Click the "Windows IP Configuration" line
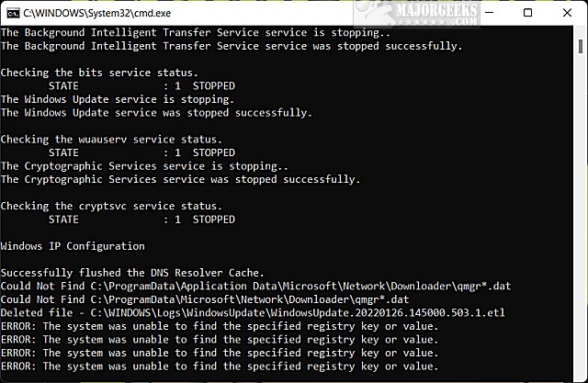 point(73,246)
